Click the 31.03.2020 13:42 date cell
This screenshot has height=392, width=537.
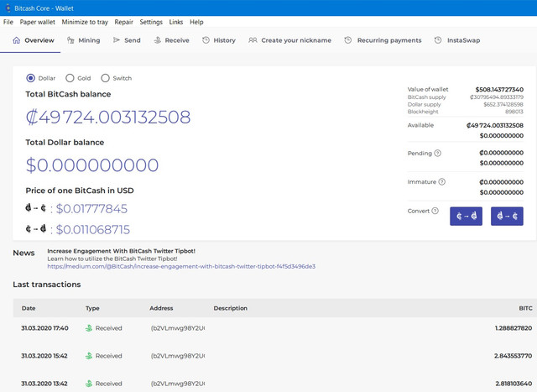click(x=44, y=384)
